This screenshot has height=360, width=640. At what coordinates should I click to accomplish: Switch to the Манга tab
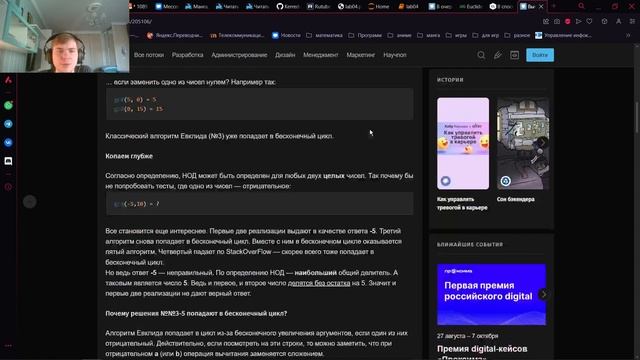coord(197,6)
